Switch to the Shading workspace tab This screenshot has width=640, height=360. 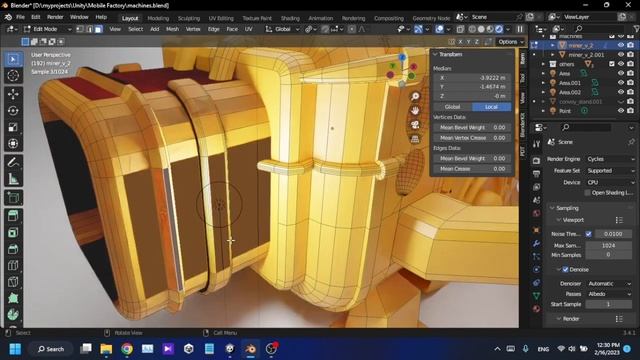tap(290, 18)
